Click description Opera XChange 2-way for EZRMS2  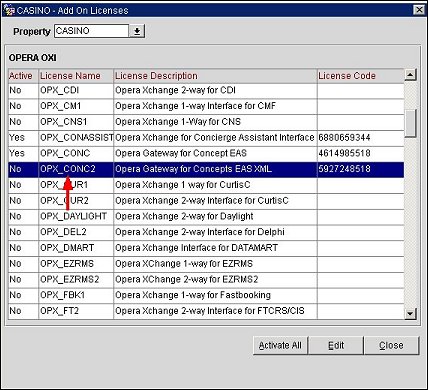tap(187, 279)
